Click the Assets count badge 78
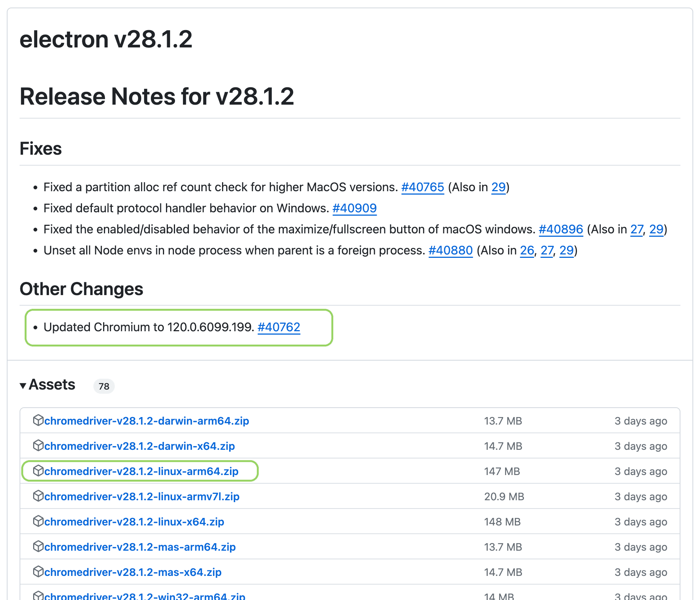 pos(104,386)
